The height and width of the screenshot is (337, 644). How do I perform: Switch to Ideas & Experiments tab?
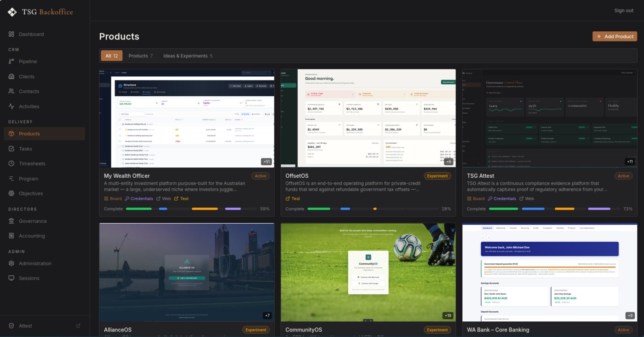click(188, 56)
